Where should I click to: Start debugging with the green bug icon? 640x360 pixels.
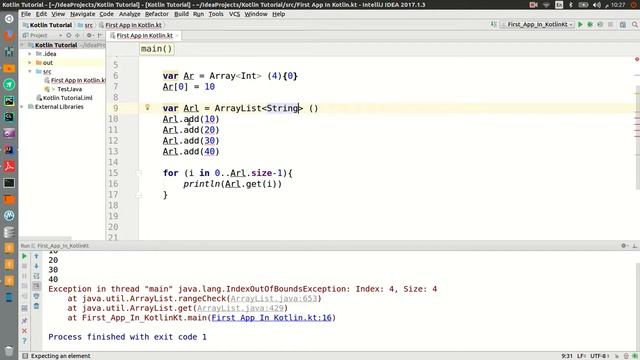(590, 25)
